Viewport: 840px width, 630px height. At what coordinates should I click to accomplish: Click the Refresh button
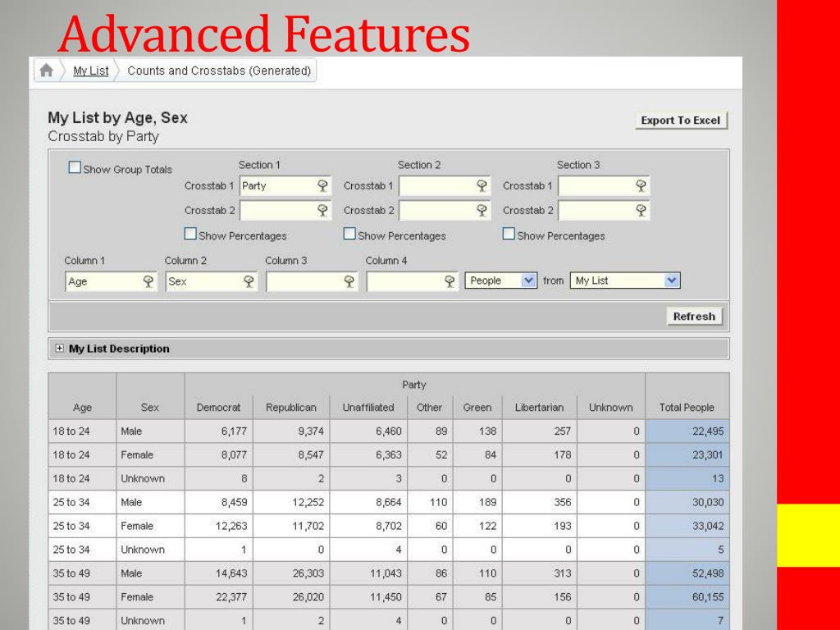(x=694, y=317)
